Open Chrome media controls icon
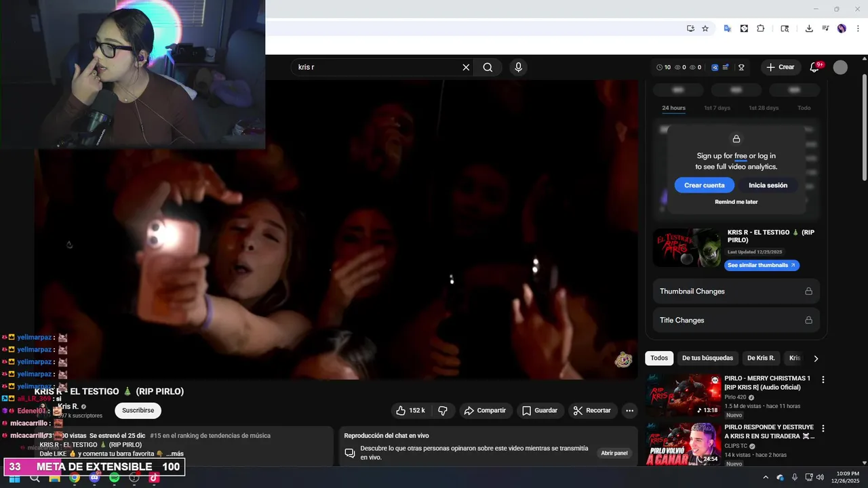The image size is (868, 488). pyautogui.click(x=825, y=28)
